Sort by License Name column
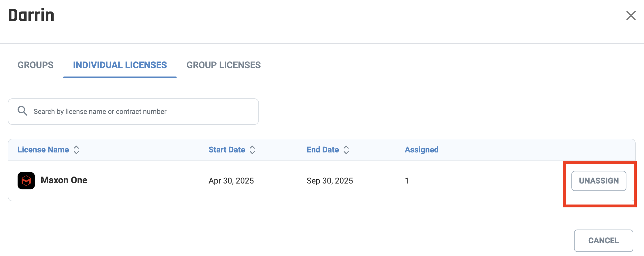 pyautogui.click(x=48, y=150)
